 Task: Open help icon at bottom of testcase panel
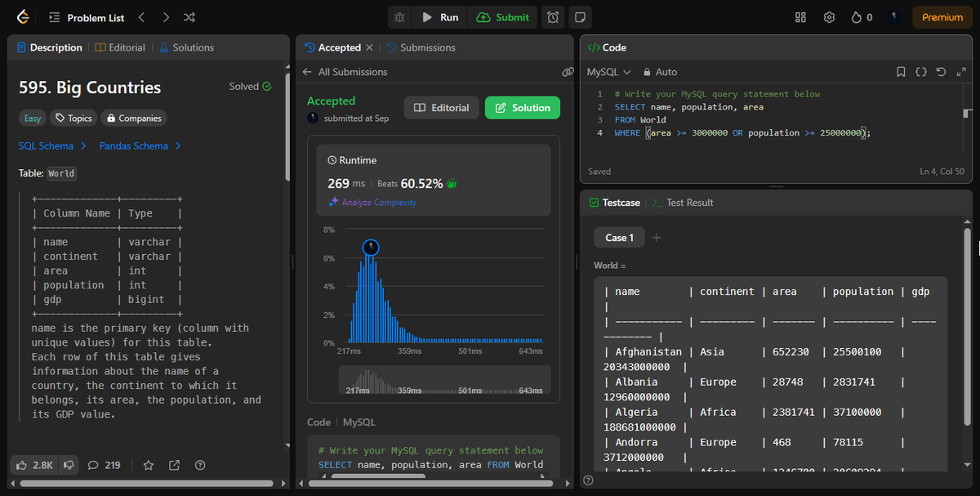point(588,480)
